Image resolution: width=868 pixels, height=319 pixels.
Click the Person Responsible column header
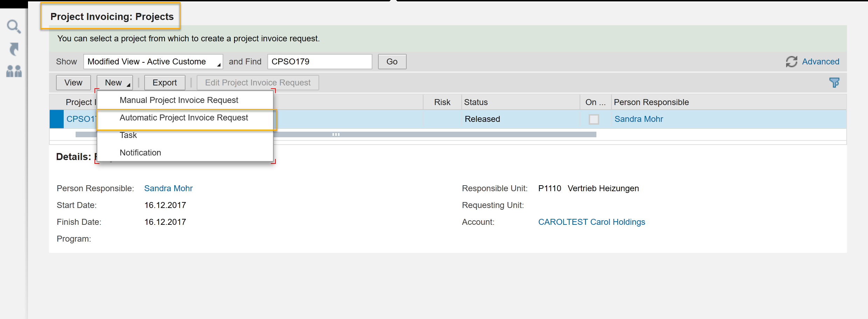tap(729, 102)
